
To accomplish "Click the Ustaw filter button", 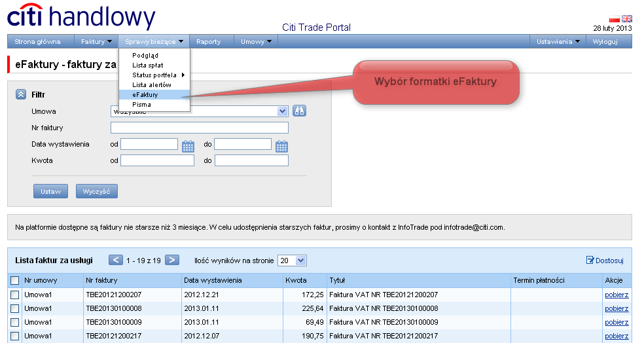I will [x=50, y=191].
